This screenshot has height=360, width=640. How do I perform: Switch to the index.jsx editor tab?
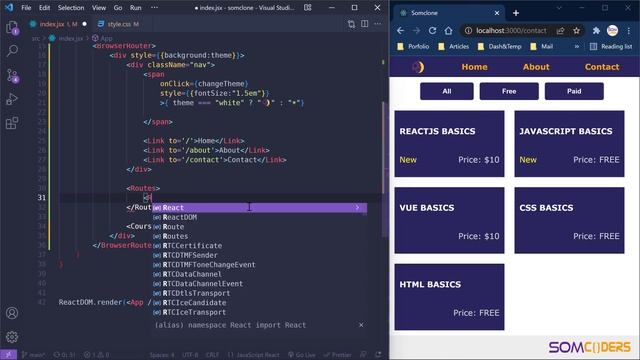(58, 24)
